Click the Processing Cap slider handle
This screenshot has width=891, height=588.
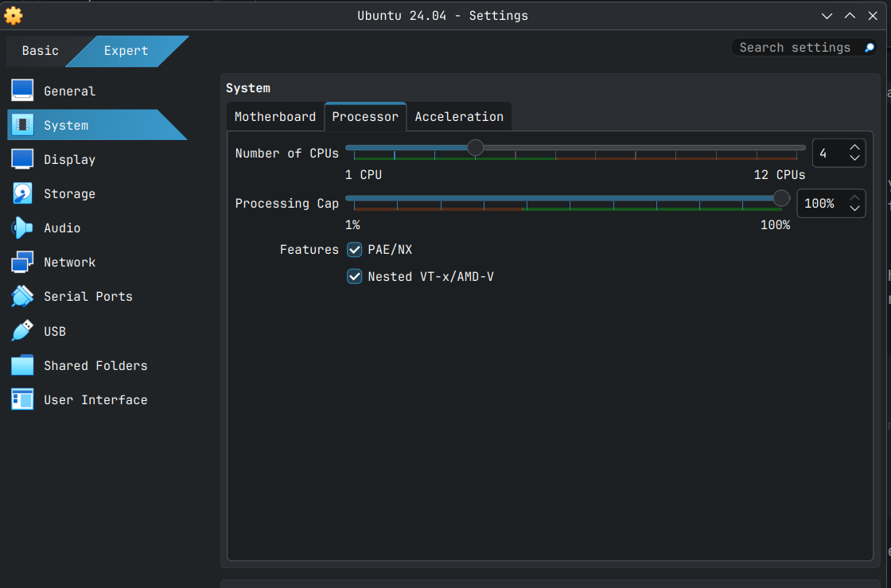781,198
